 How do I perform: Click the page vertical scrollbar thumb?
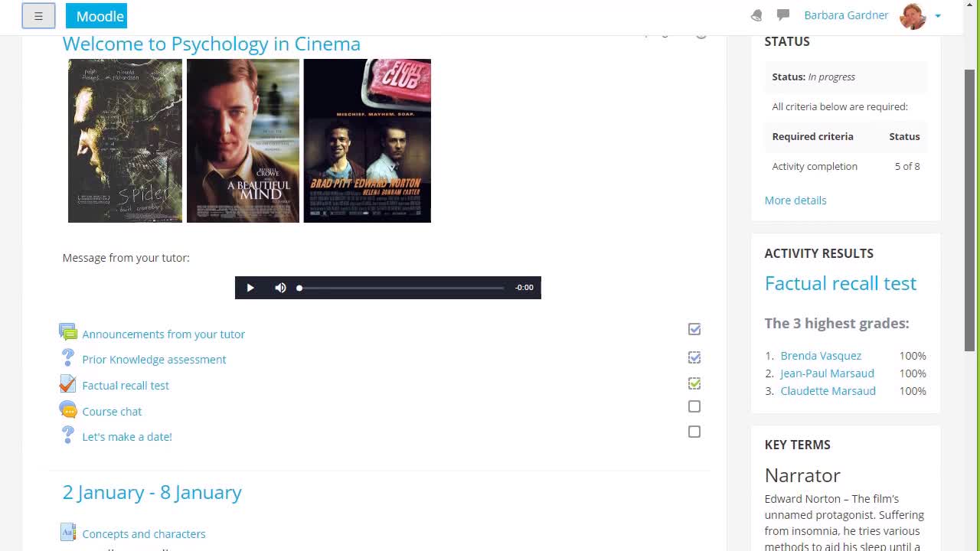tap(969, 210)
